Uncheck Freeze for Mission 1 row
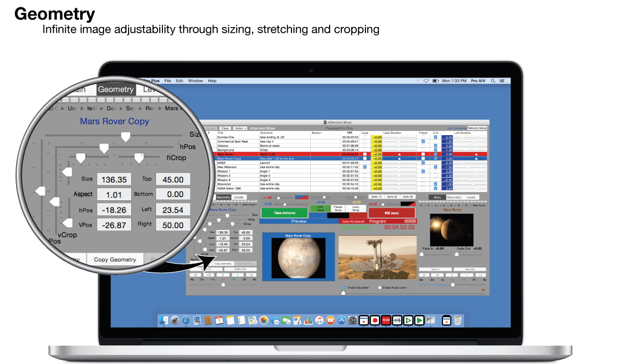Viewport: 622px width, 364px height. pos(423,171)
